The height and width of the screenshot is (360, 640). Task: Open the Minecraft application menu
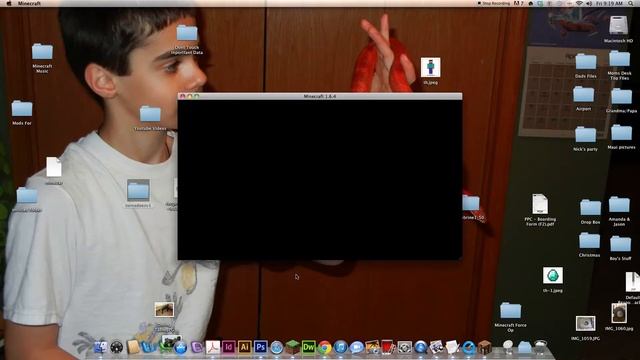(x=29, y=3)
